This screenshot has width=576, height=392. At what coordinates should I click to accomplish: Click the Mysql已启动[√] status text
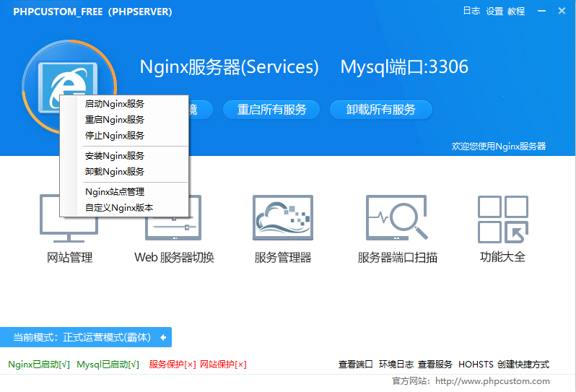click(108, 365)
